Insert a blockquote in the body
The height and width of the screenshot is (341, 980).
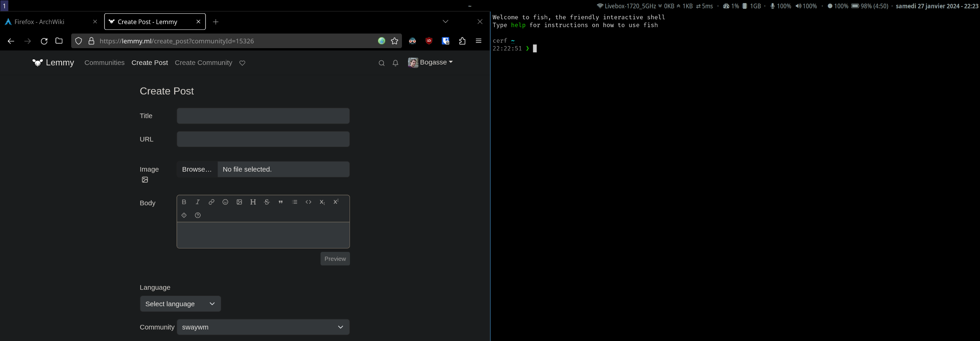[x=281, y=202]
